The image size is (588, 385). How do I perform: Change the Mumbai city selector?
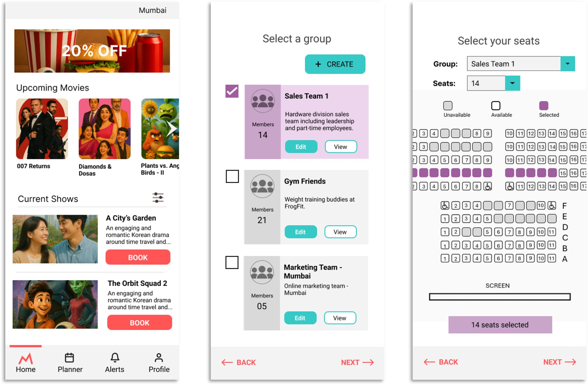(153, 10)
